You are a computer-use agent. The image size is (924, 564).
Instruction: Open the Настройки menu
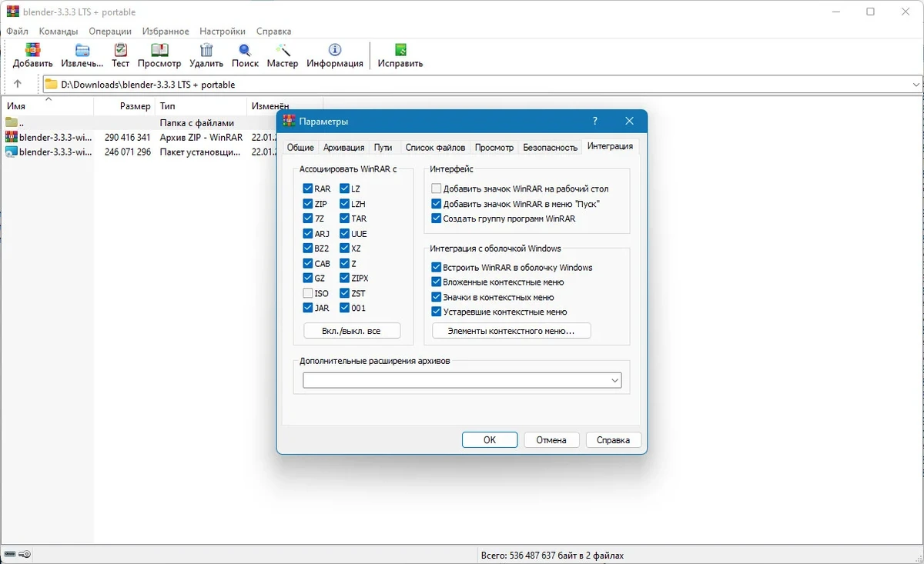click(223, 32)
